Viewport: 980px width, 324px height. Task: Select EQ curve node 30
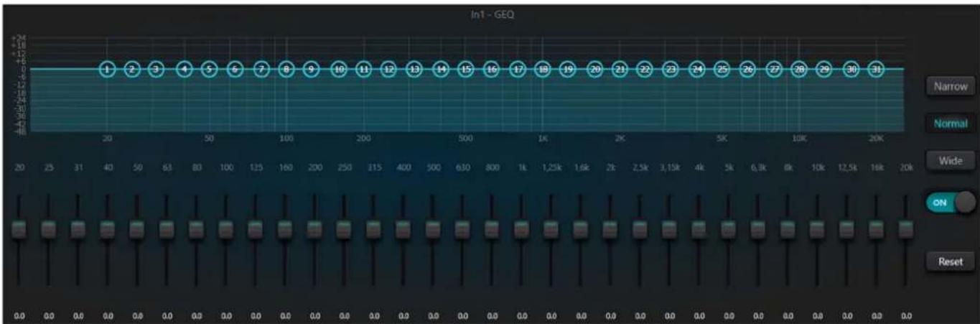[851, 70]
